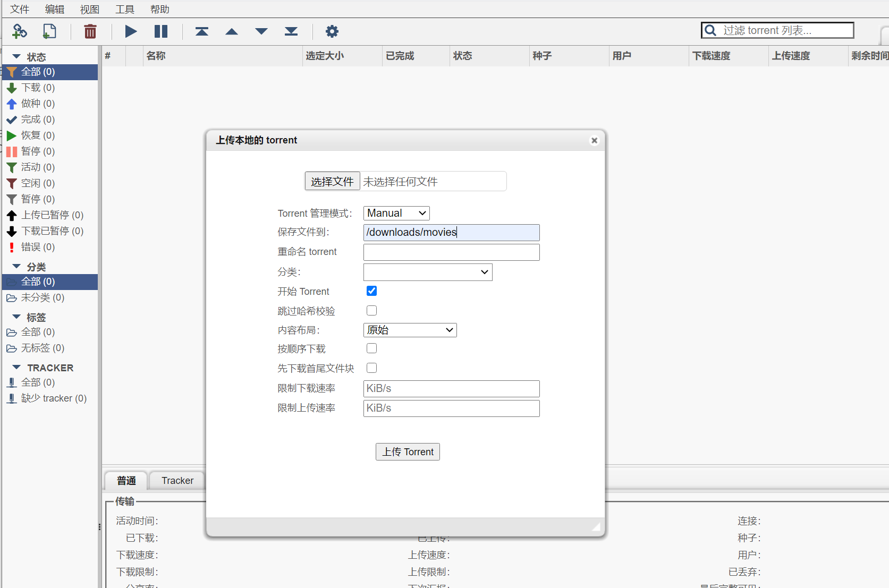
Task: Click the 上传 Torrent button
Action: (408, 452)
